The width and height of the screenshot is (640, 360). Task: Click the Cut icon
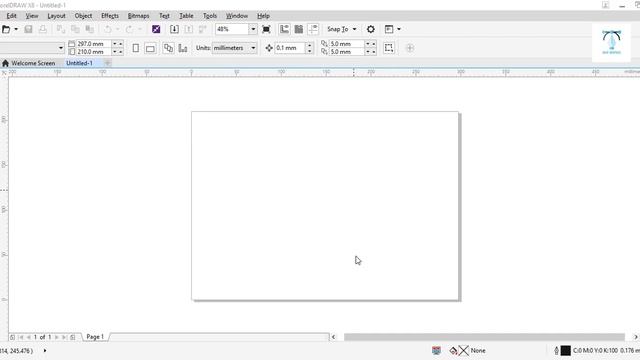coord(61,29)
